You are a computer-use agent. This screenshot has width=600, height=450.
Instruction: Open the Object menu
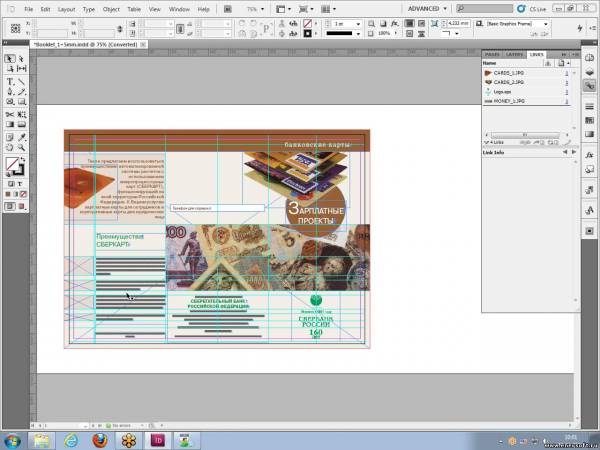pyautogui.click(x=111, y=9)
